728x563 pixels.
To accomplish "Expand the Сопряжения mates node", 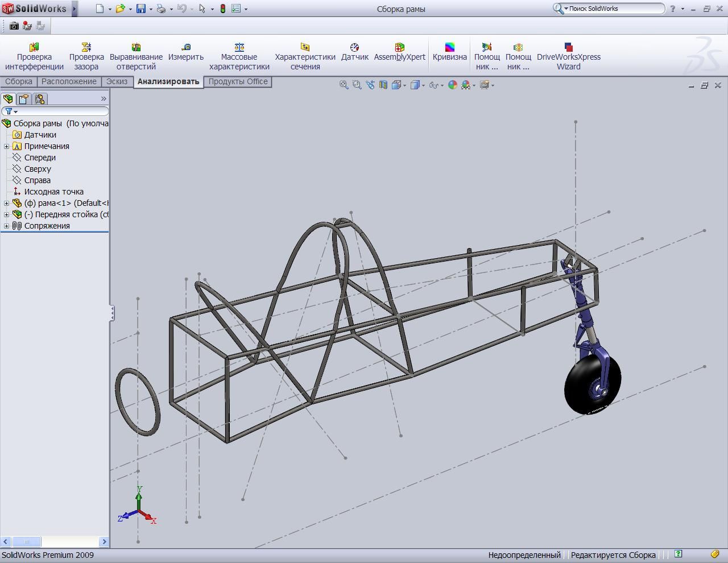I will [x=6, y=226].
